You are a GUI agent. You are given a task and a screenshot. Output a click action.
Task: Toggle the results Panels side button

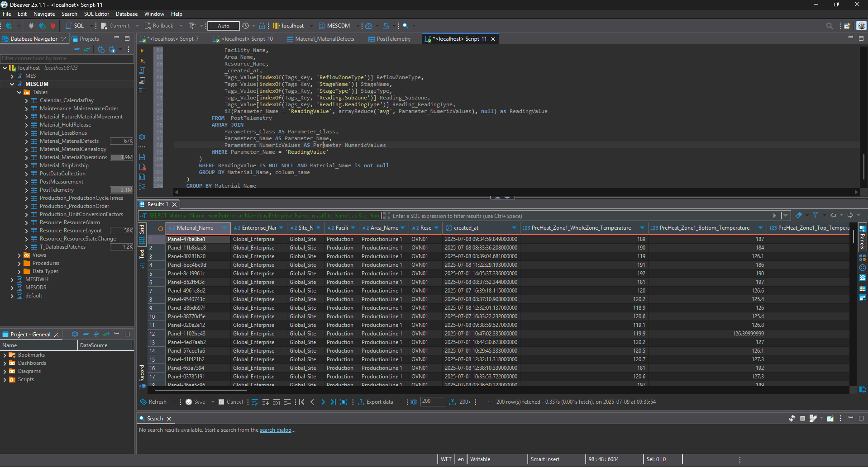[862, 238]
